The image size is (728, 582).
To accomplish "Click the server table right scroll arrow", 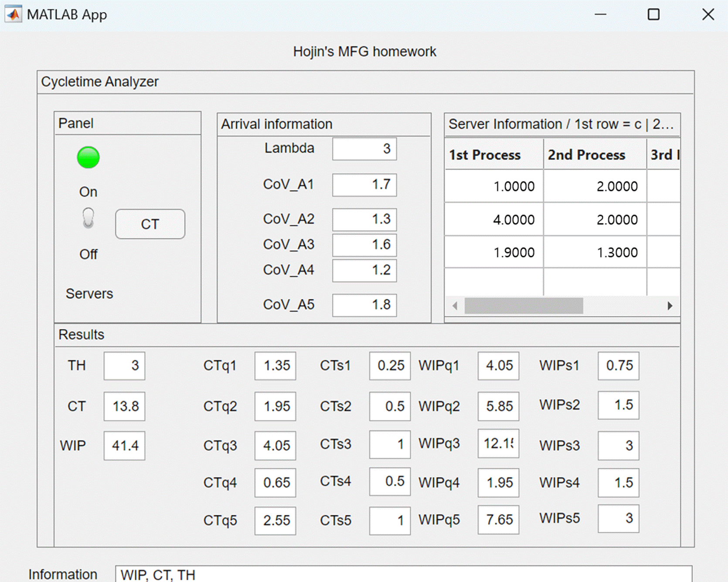I will click(670, 306).
